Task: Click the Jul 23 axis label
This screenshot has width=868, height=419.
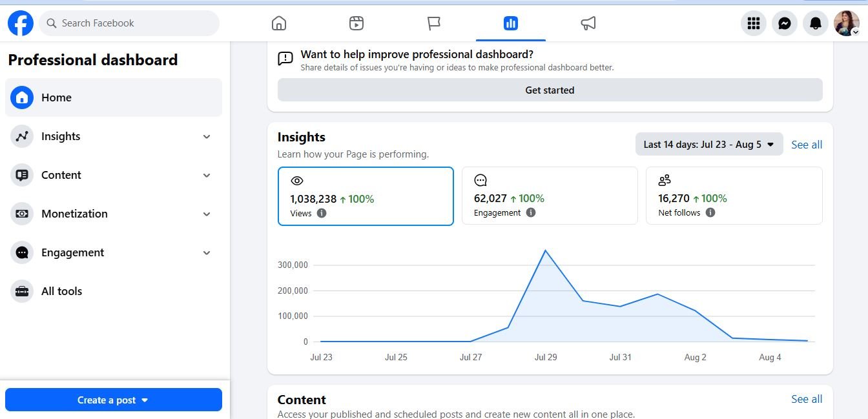Action: click(x=321, y=357)
